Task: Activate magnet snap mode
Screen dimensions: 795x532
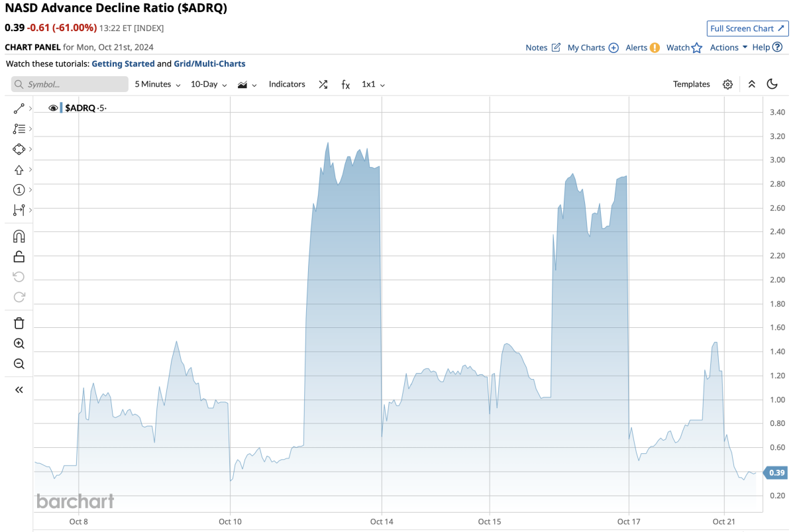Action: [19, 237]
